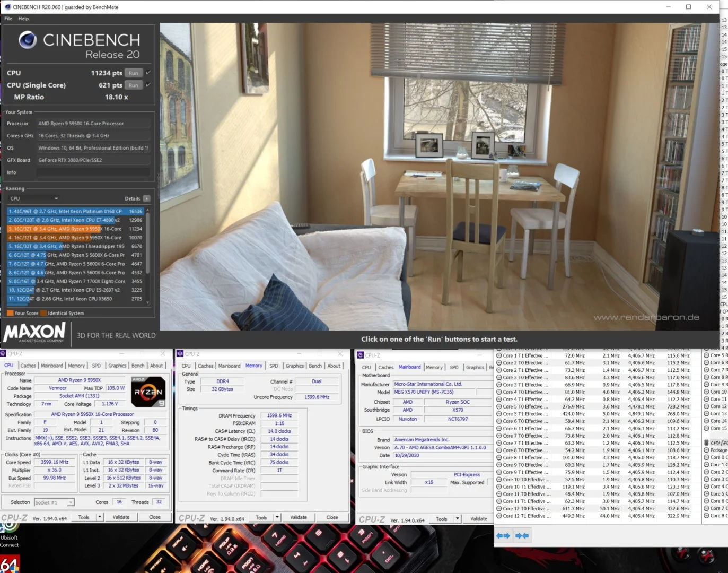Click the Cinebench logo sphere
Screen dimensions: 728x573
[28, 40]
